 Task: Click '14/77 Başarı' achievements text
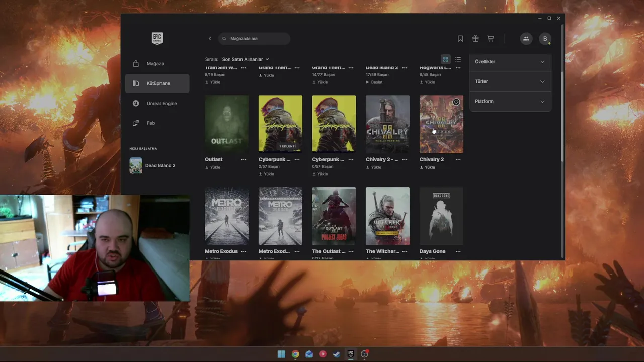(324, 75)
